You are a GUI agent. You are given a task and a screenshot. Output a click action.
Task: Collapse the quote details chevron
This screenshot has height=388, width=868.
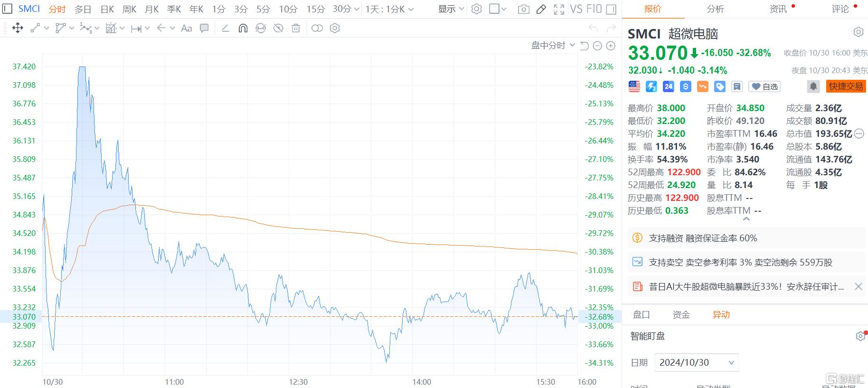tap(746, 219)
